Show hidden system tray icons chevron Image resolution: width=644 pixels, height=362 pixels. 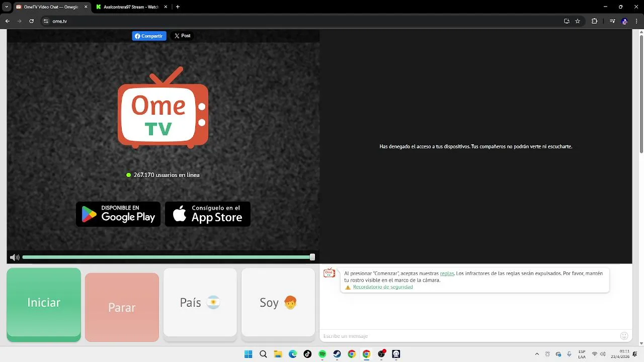(537, 354)
